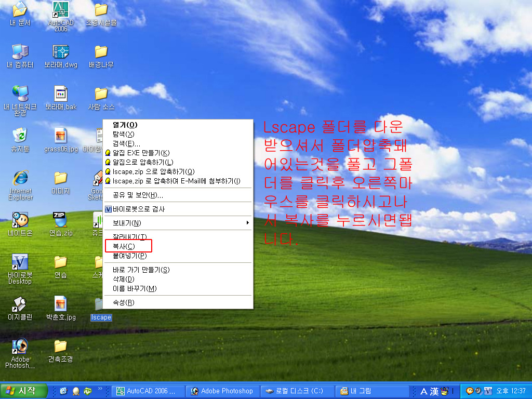Screen dimensions: 532x399
Task: Choose 바로 가기 만들기(S) menu entry
Action: pos(178,270)
